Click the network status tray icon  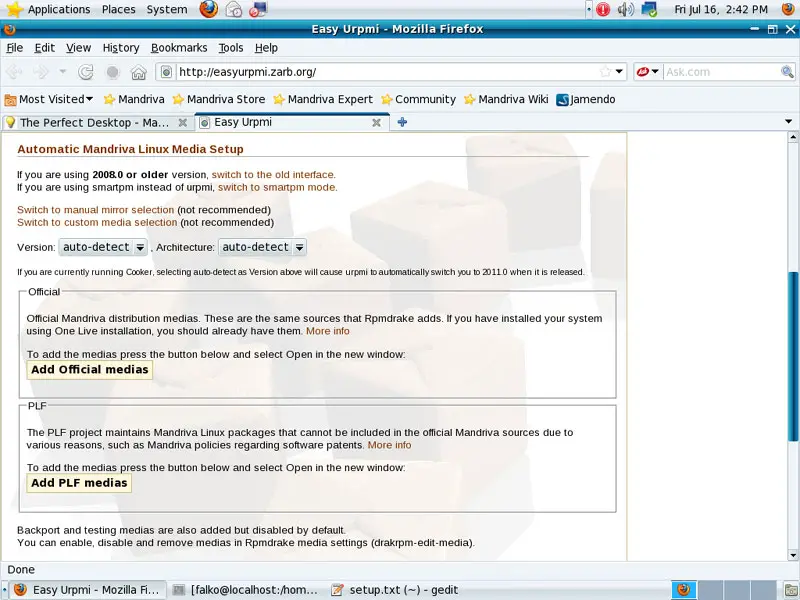(649, 9)
